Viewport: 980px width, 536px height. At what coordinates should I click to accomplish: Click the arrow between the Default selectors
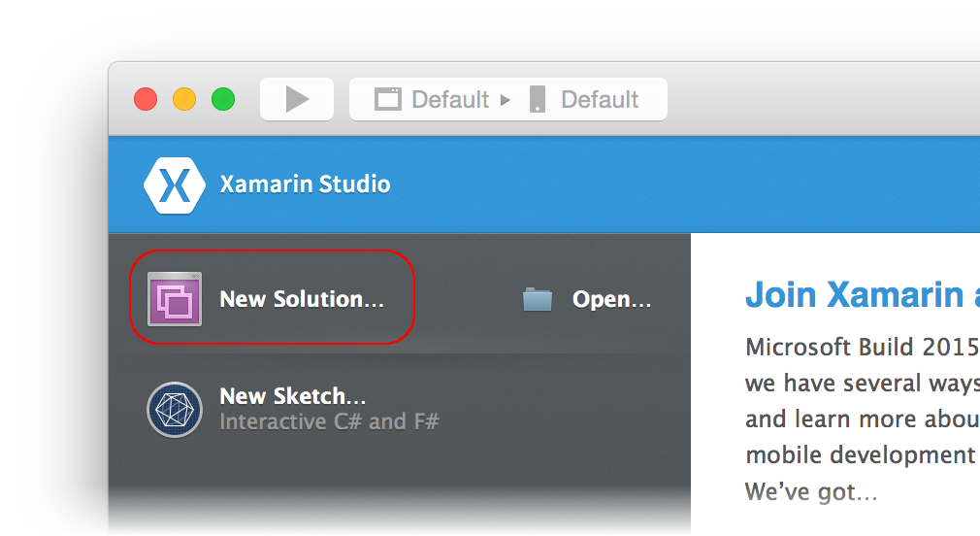[505, 99]
